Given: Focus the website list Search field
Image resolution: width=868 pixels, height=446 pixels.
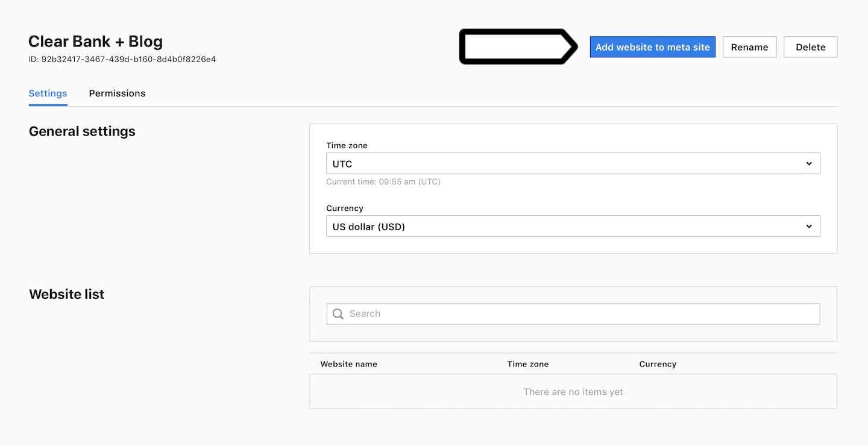Looking at the screenshot, I should pos(573,313).
